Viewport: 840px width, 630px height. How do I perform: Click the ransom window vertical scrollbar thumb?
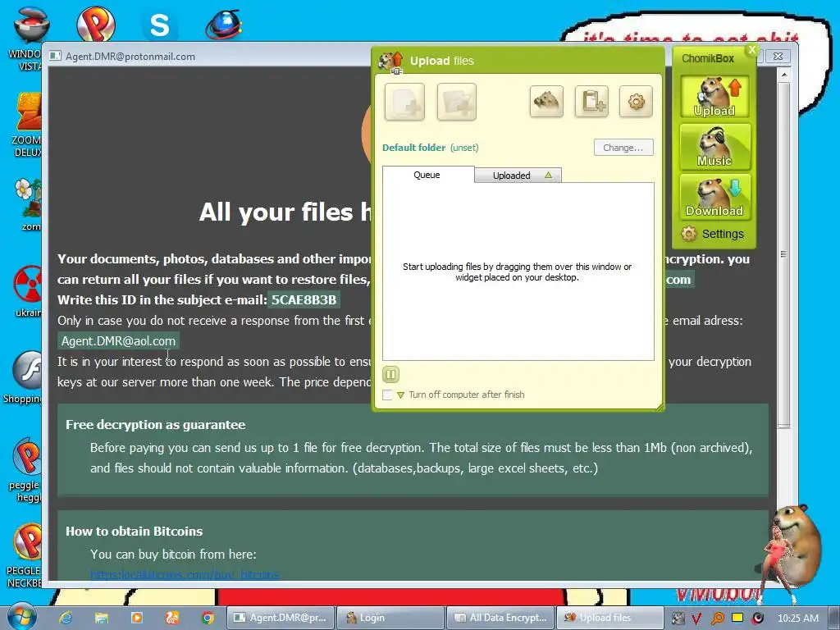pos(783,254)
